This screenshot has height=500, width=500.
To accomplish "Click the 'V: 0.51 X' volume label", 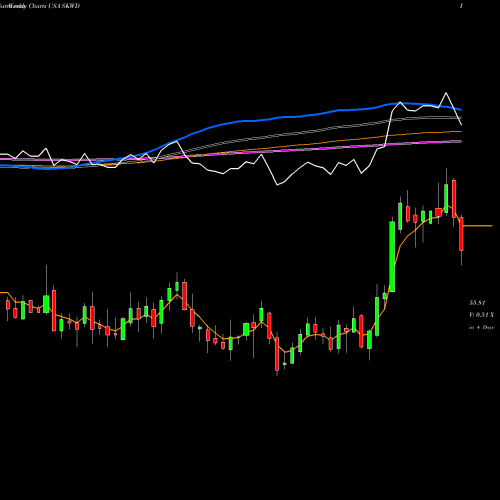I will (481, 315).
